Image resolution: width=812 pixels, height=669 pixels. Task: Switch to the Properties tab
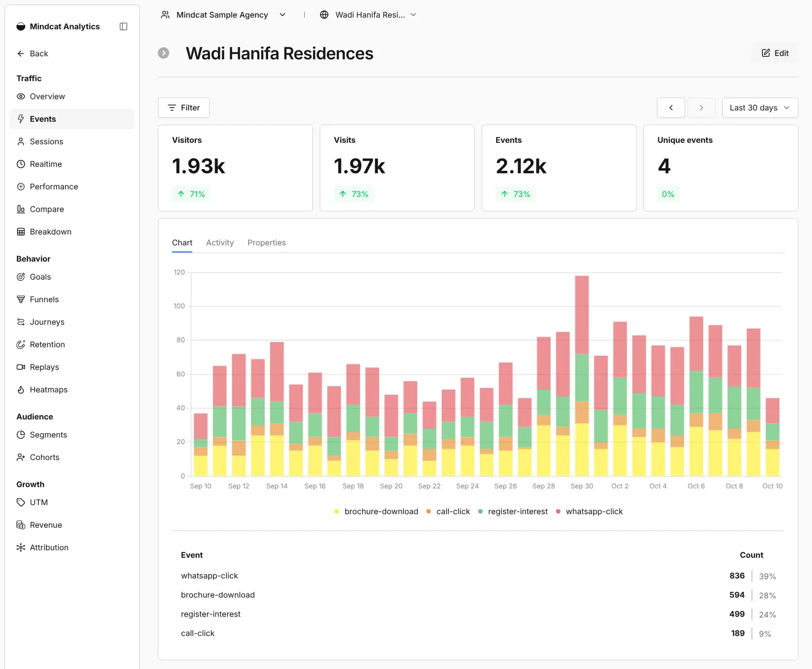coord(266,243)
